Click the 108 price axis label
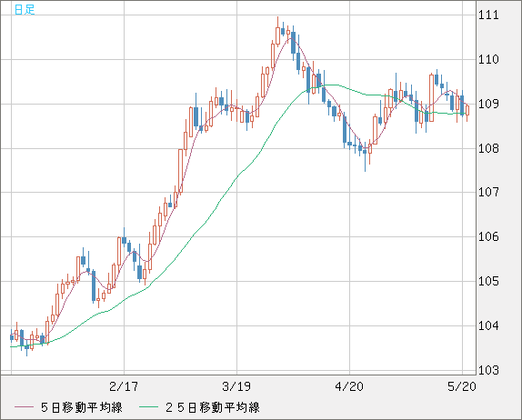Viewport: 522px width, 420px height. (x=488, y=148)
